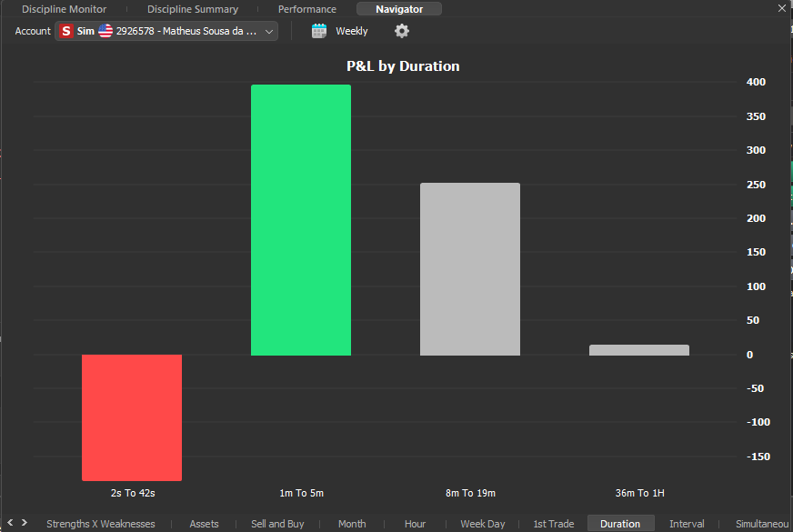Switch to the Assets tab
Screen dimensions: 793x532
click(204, 524)
